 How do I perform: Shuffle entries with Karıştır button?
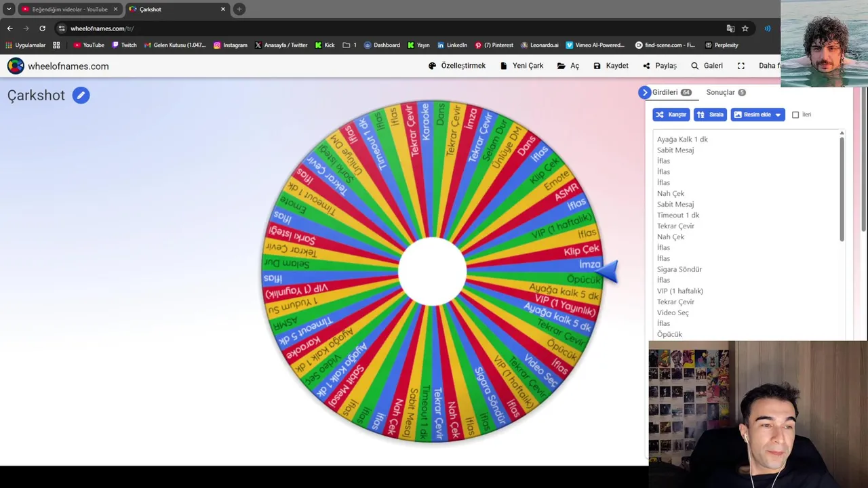(x=671, y=115)
